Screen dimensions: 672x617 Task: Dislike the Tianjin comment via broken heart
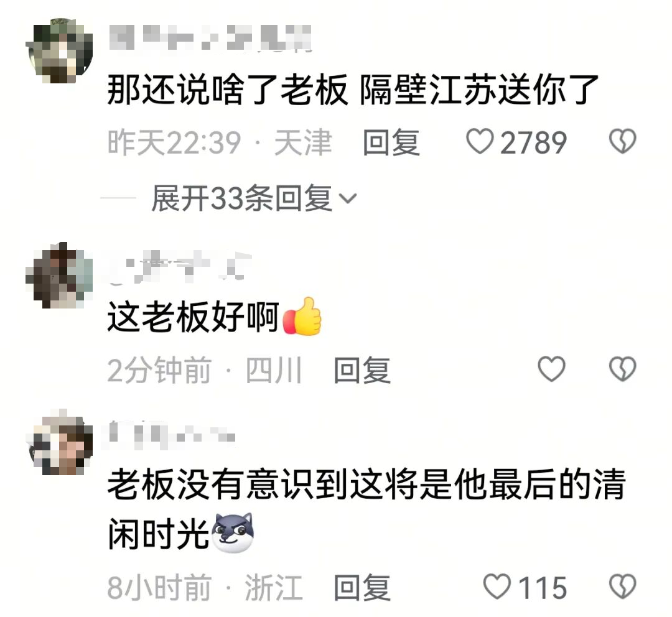(x=622, y=141)
